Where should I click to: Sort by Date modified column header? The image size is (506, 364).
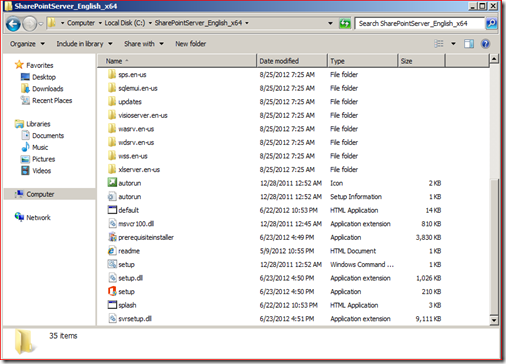click(292, 61)
